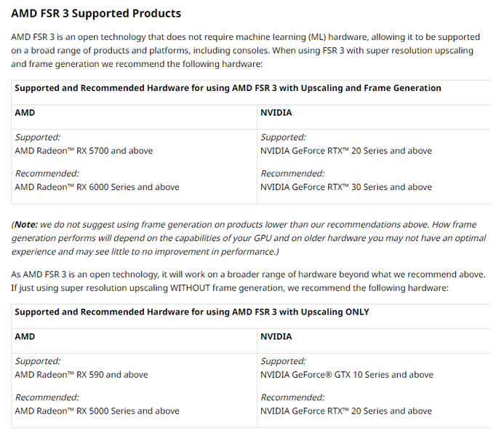Click the "AMD FSR 3 Supported Products" heading

point(97,14)
